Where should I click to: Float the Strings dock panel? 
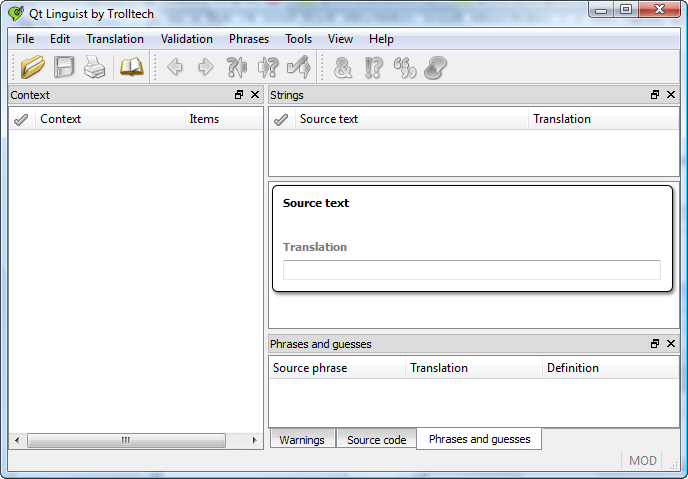coord(655,95)
